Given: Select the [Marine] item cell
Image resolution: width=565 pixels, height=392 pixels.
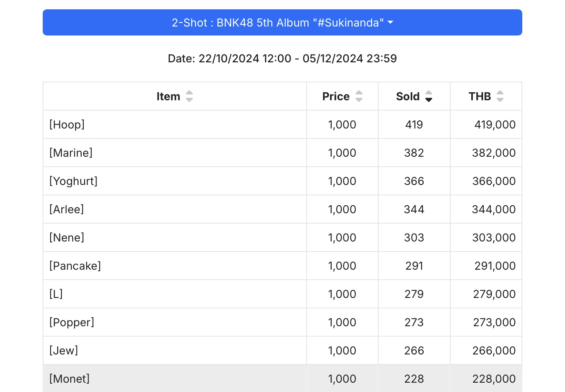Looking at the screenshot, I should pyautogui.click(x=175, y=153).
